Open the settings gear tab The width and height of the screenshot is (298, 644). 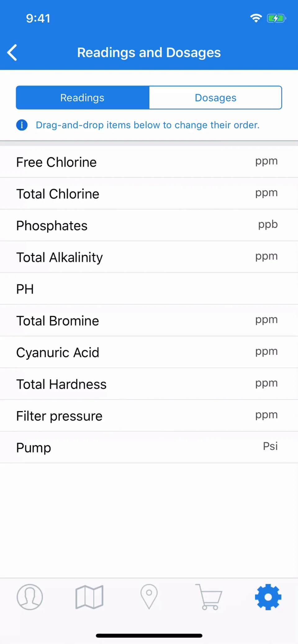[x=268, y=597]
